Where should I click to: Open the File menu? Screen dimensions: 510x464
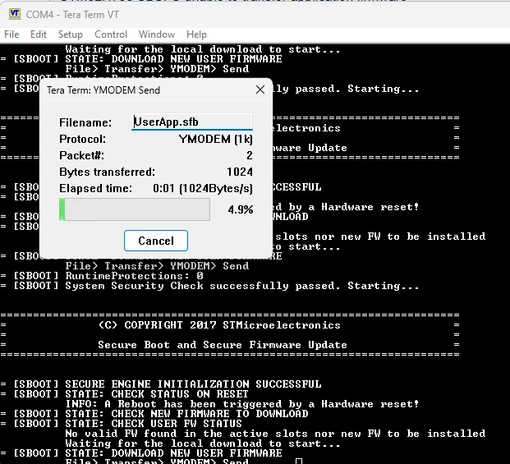coord(12,34)
